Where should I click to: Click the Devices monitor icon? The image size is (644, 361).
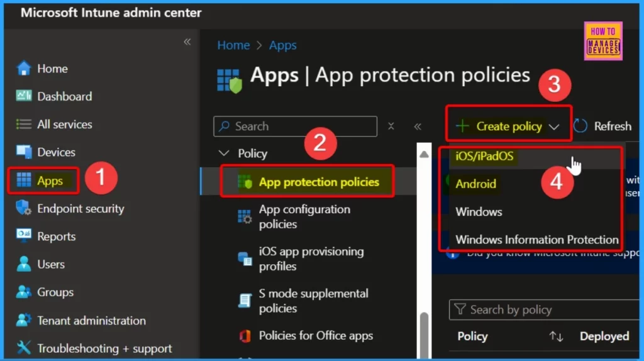tap(24, 152)
